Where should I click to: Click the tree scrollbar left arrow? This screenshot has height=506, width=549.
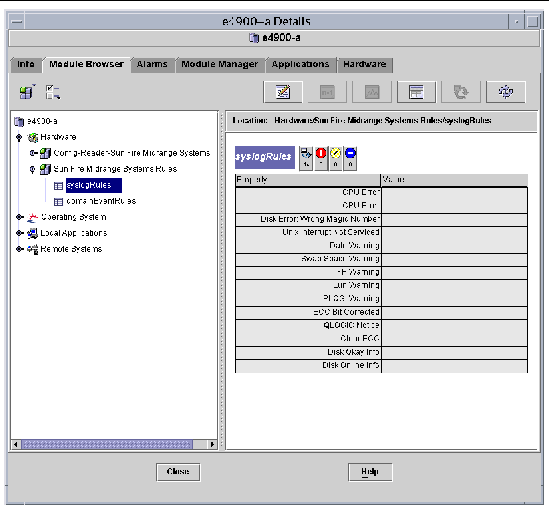[15, 444]
